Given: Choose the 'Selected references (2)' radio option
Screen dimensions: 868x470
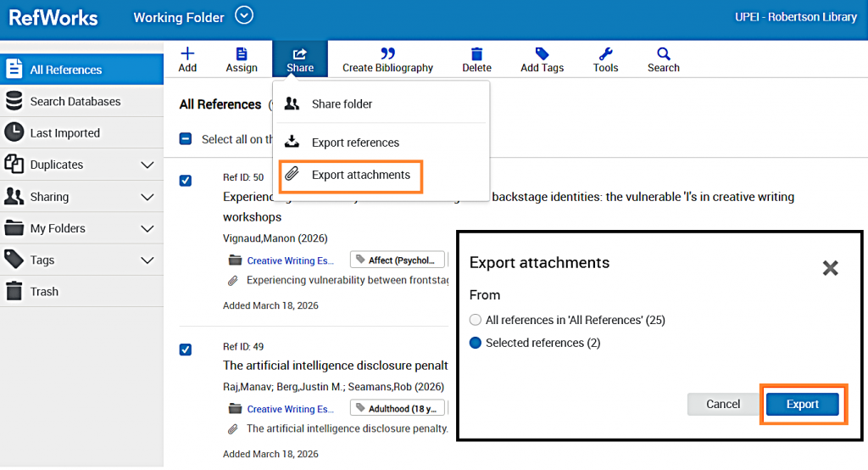Looking at the screenshot, I should (x=476, y=343).
